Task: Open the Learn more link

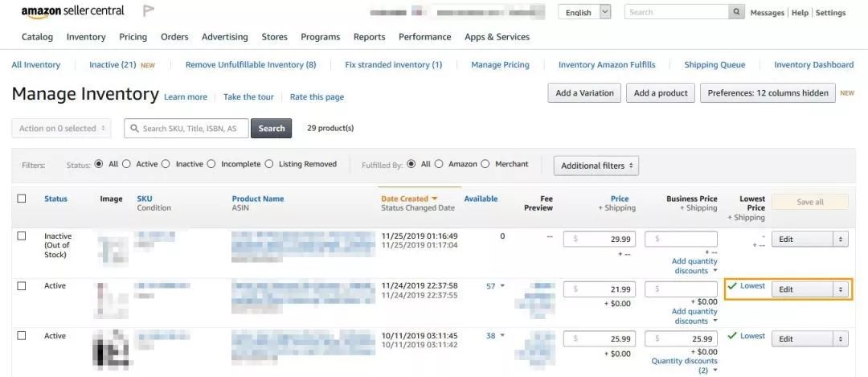Action: coord(186,97)
